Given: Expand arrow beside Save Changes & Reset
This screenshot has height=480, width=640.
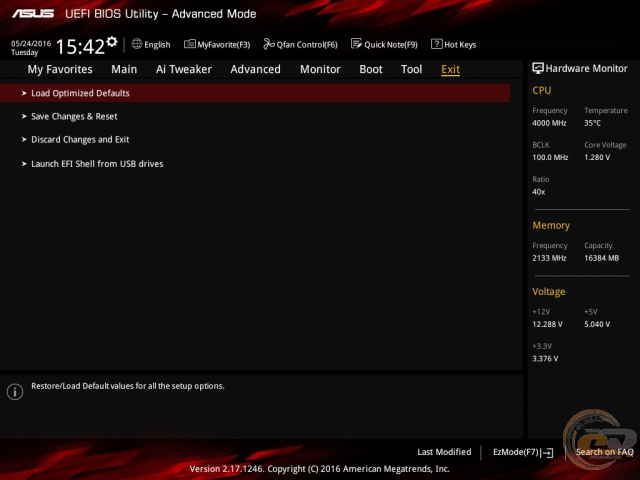Looking at the screenshot, I should 24,116.
